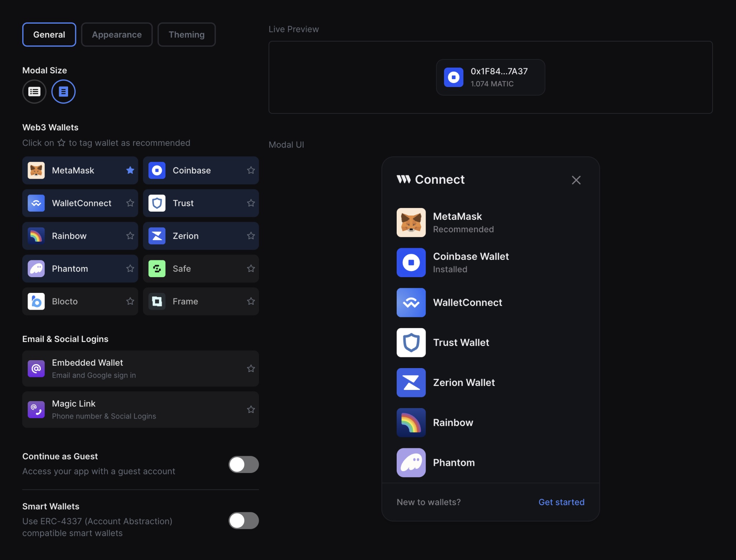Click the Rainbow wallet icon
736x560 pixels.
pos(36,236)
